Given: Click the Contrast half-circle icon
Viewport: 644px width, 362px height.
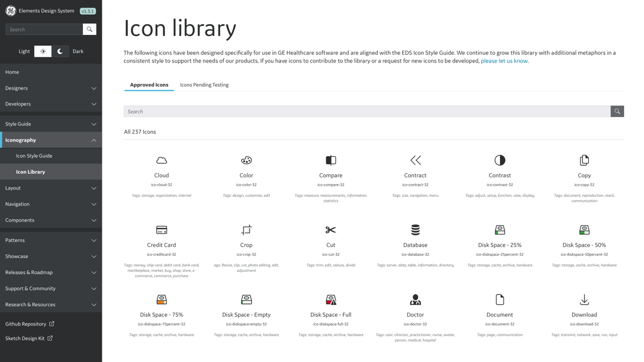Looking at the screenshot, I should (500, 160).
